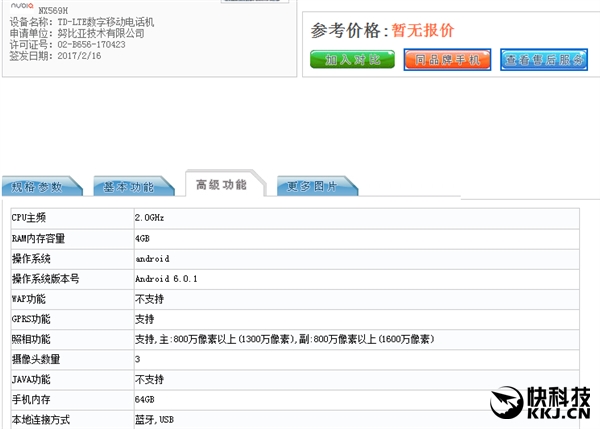Click the 许可证号 02-B656-170423 text
This screenshot has width=600, height=429.
[69, 45]
